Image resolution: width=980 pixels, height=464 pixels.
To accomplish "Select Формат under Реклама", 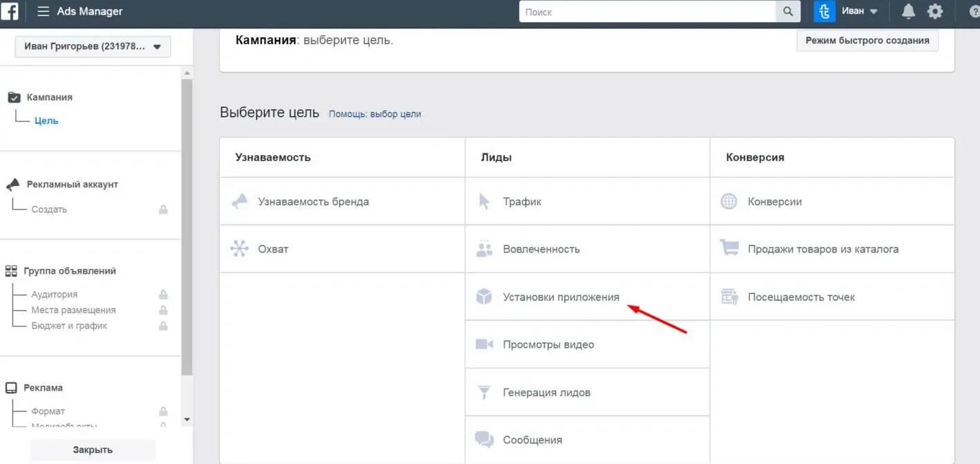I will (x=48, y=411).
